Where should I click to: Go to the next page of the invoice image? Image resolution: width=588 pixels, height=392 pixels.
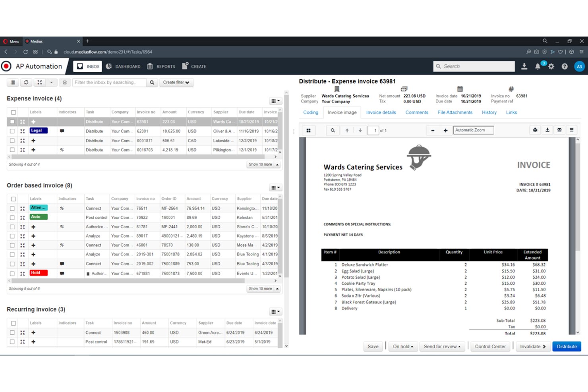pos(360,130)
